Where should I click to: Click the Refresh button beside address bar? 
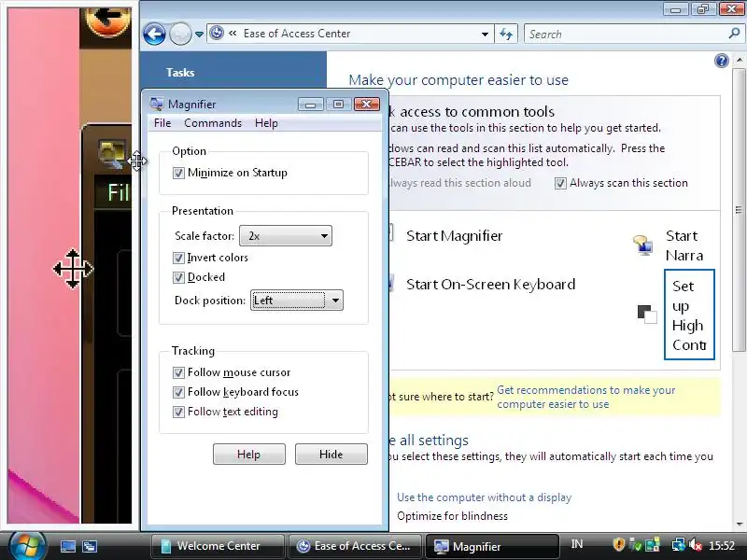click(x=506, y=34)
